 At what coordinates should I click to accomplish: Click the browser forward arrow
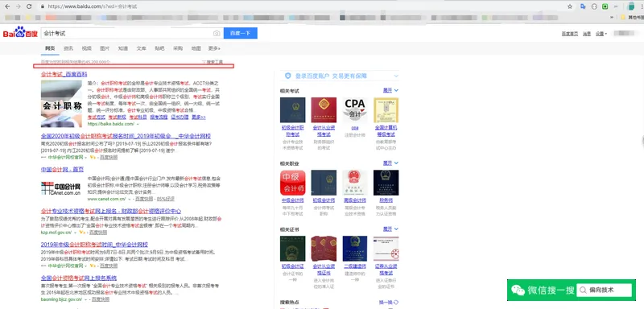[18, 6]
